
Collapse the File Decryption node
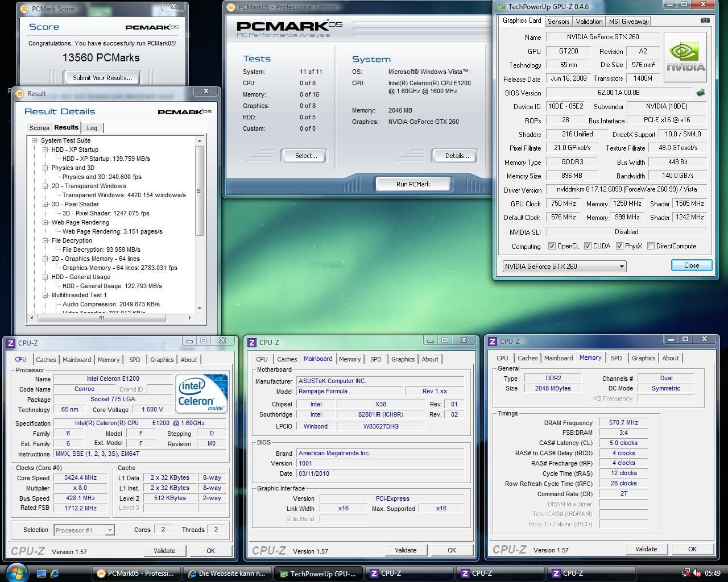(x=45, y=240)
